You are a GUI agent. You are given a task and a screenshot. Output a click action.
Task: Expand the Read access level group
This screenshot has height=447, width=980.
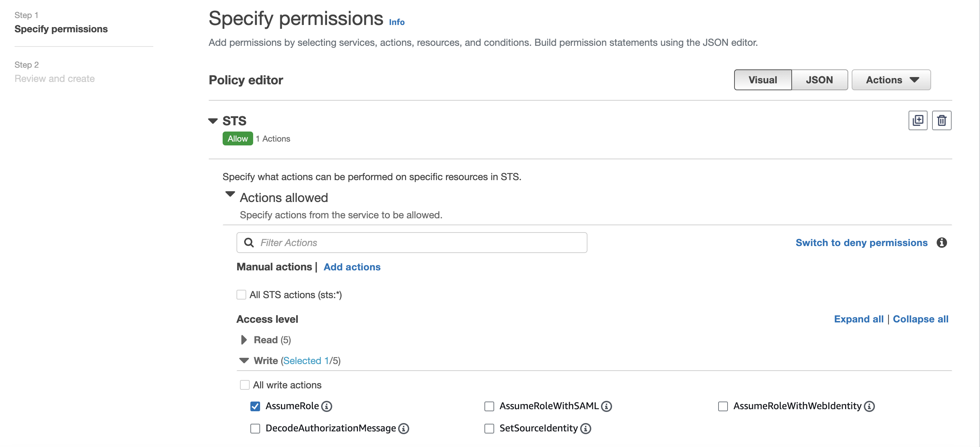click(x=244, y=340)
